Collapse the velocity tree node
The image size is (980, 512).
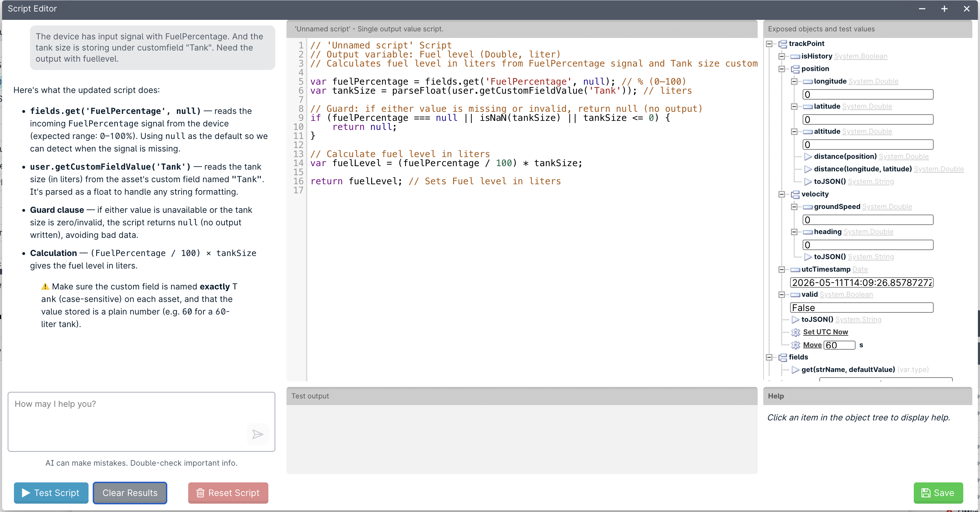tap(782, 194)
